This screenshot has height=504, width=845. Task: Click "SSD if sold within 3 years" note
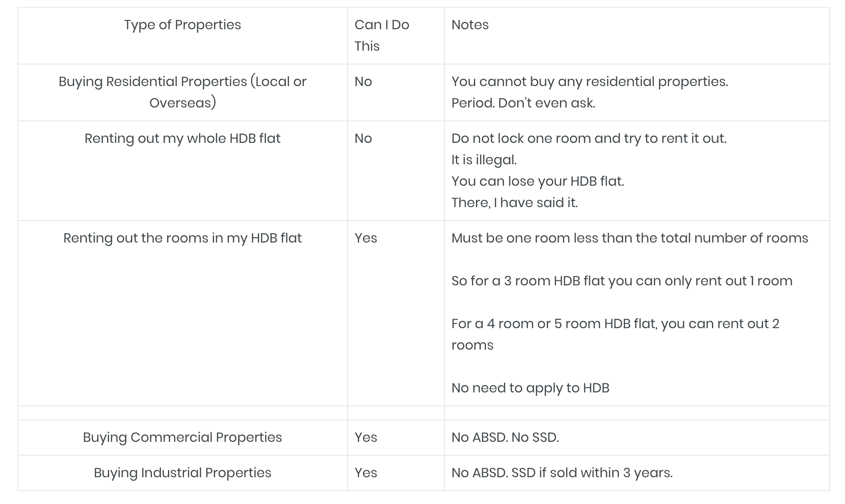pyautogui.click(x=592, y=473)
